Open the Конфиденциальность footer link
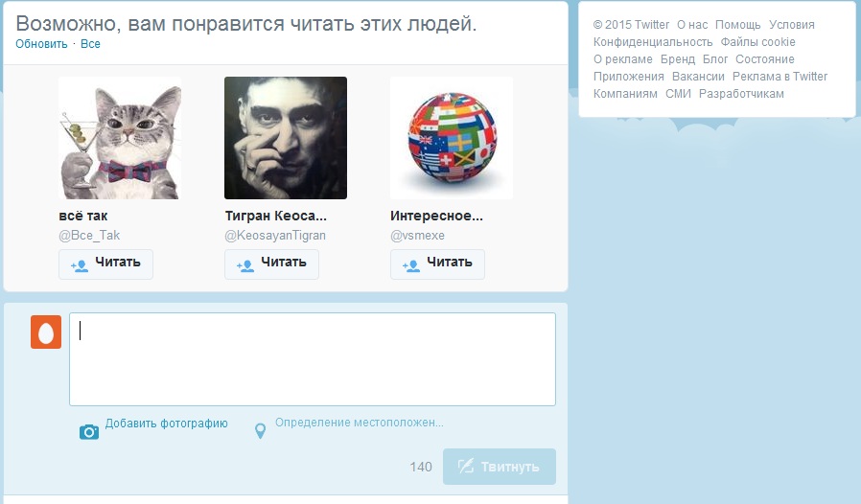The height and width of the screenshot is (504, 861). tap(653, 42)
